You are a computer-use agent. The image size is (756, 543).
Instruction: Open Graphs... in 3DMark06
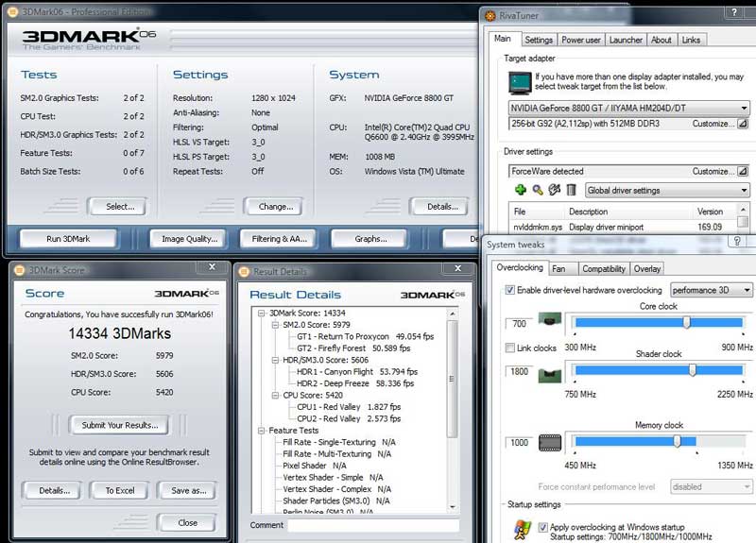[x=370, y=239]
